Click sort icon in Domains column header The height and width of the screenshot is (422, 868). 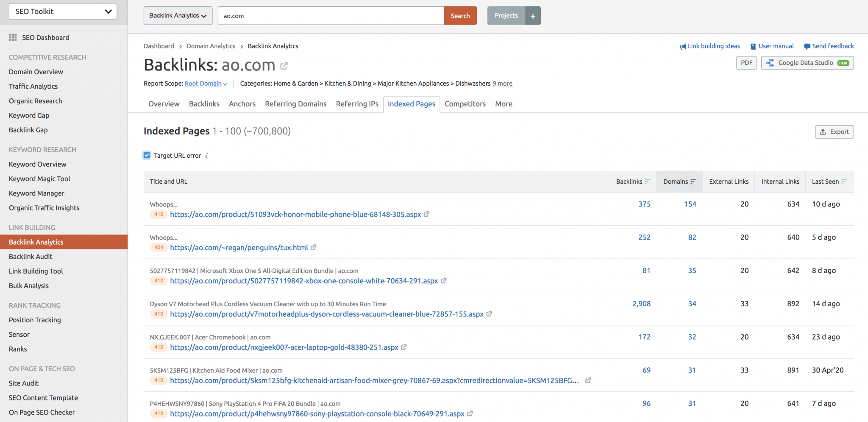693,182
